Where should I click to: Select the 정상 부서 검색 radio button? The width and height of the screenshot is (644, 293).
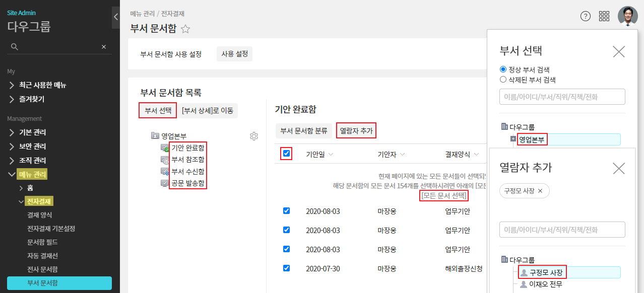coord(503,69)
